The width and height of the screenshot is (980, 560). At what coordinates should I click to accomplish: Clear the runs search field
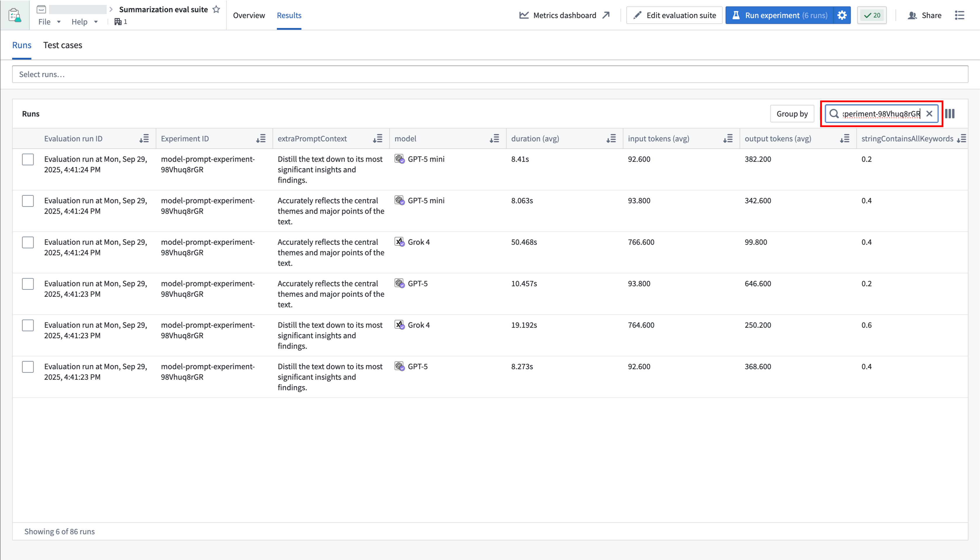(x=929, y=113)
